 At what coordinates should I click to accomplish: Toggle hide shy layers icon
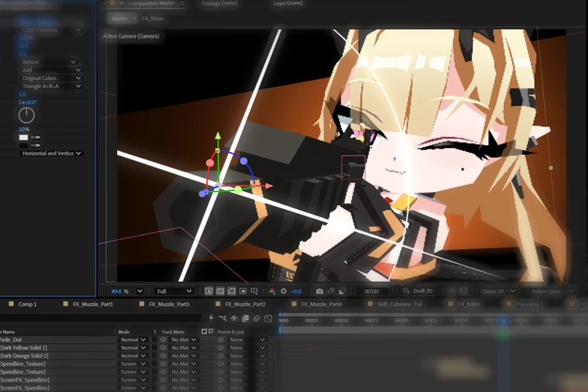pyautogui.click(x=234, y=318)
